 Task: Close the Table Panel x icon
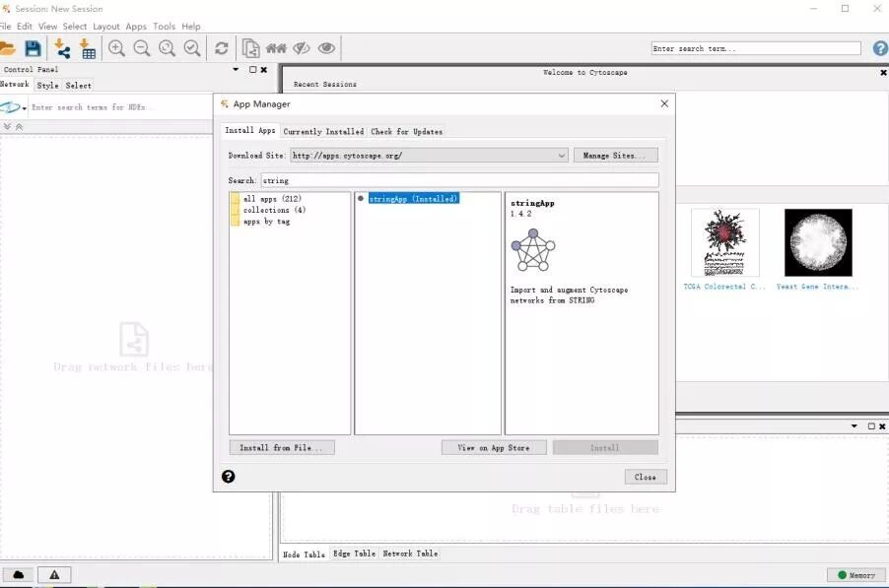tap(882, 426)
